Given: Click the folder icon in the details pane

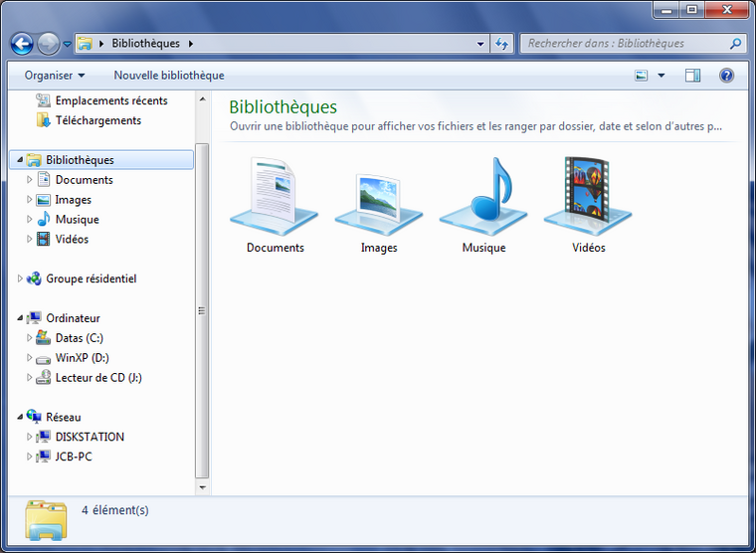Looking at the screenshot, I should pos(47,520).
